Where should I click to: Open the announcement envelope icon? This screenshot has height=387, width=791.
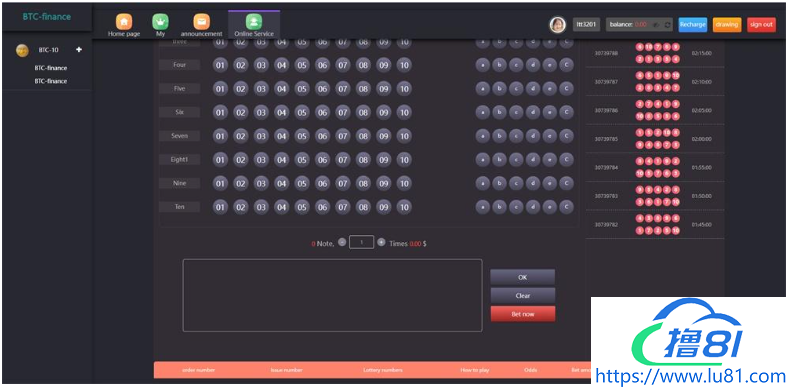[x=201, y=22]
